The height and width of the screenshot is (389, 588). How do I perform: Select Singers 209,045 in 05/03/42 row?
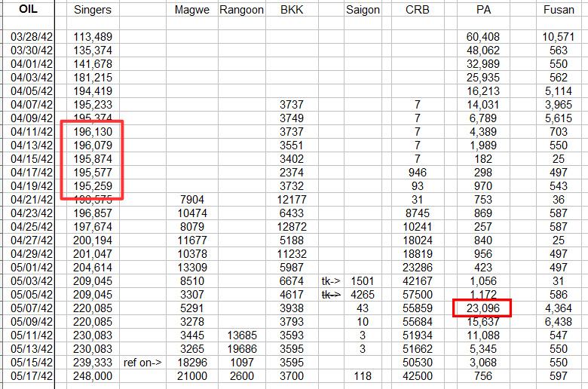[x=93, y=281]
